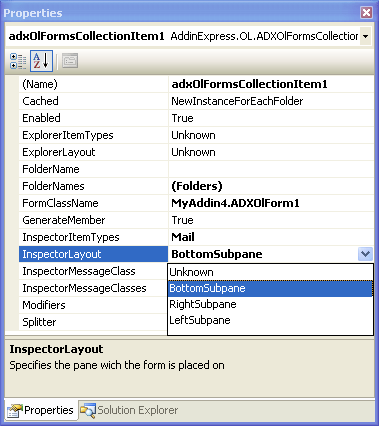379x426 pixels.
Task: Click the True value for GenerateMember
Action: point(271,220)
